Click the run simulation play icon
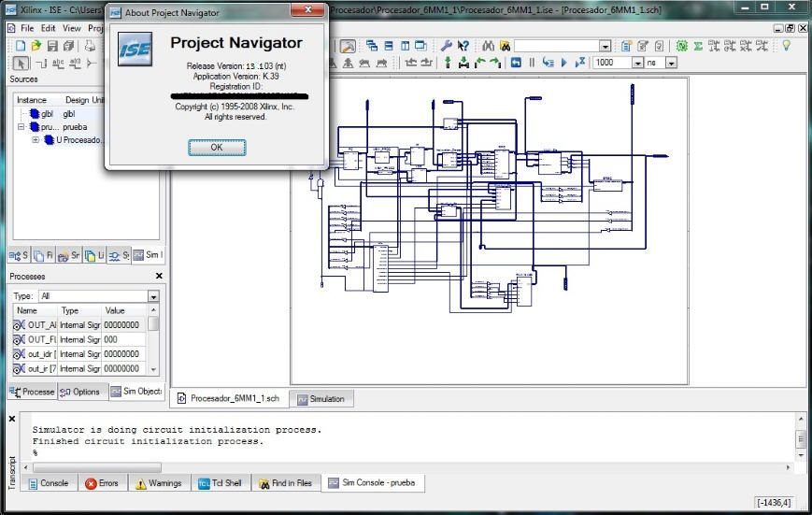 point(563,63)
